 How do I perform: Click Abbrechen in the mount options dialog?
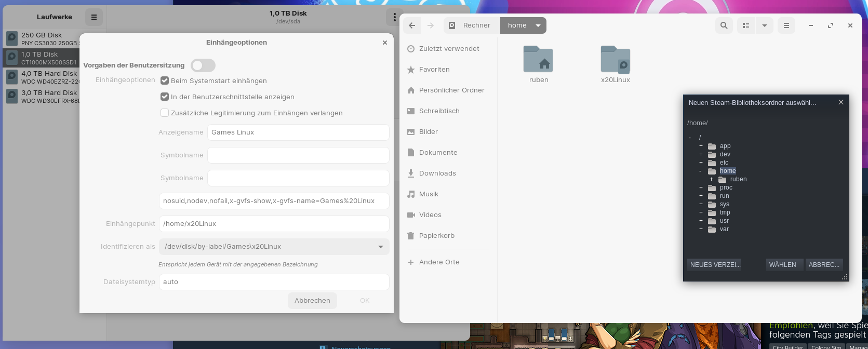[x=312, y=301]
